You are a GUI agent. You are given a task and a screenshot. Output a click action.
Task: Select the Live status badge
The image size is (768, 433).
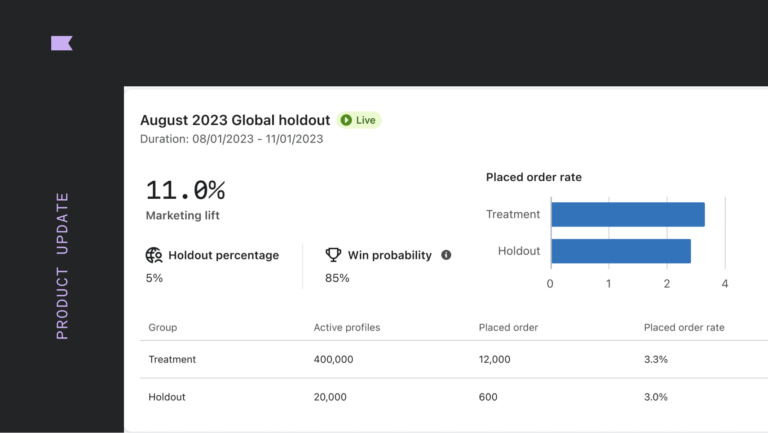(x=359, y=120)
